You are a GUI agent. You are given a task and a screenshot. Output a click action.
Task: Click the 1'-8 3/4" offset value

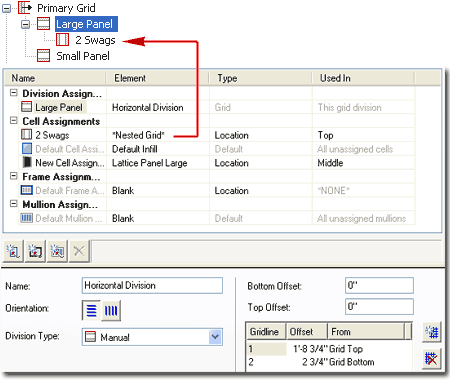310,349
